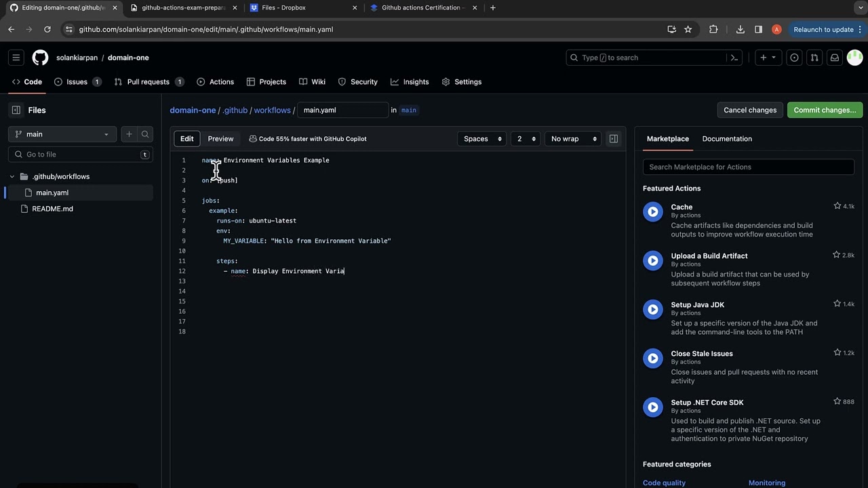Collapse the Files side panel icon
Screen dimensions: 868x488
[x=16, y=110]
